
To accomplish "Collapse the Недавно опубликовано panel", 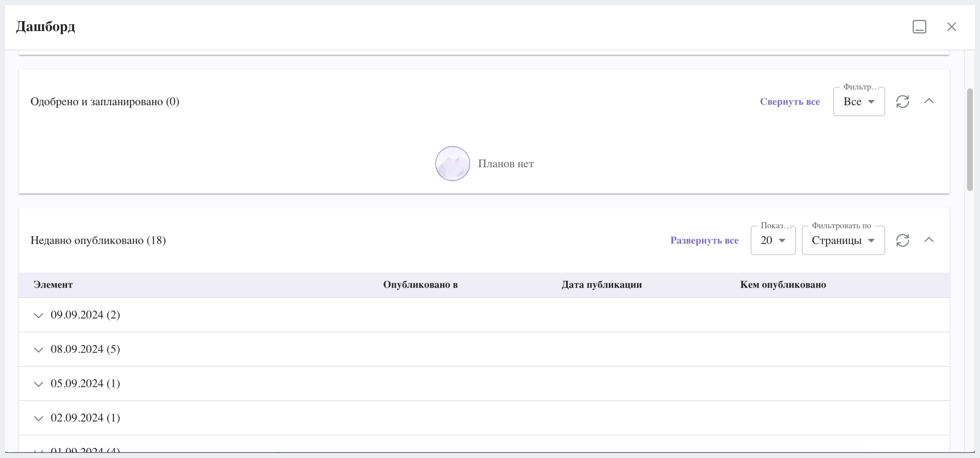I will tap(929, 239).
